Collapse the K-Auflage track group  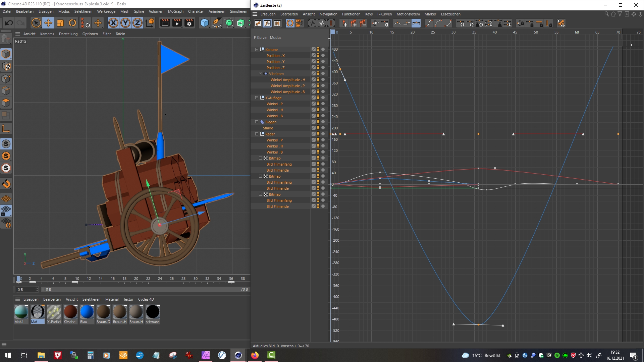(x=257, y=98)
